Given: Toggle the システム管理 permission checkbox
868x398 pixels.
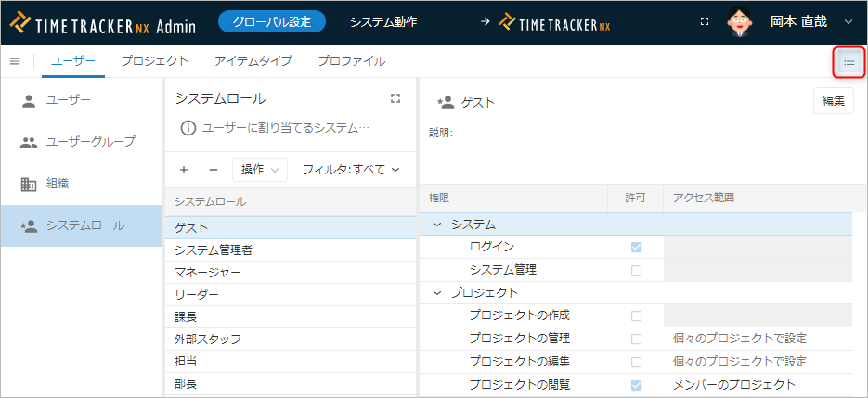Looking at the screenshot, I should (636, 271).
